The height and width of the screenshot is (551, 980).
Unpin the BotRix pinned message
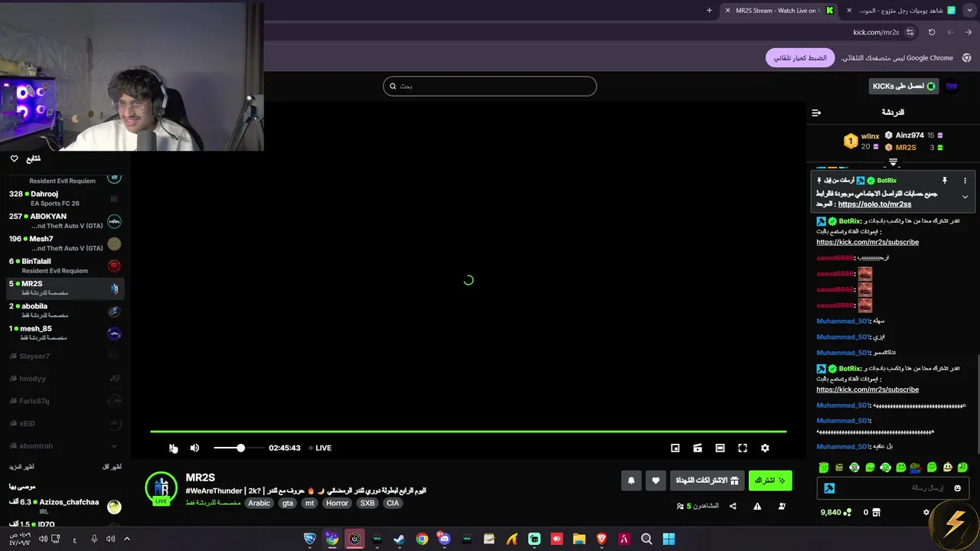coord(944,181)
